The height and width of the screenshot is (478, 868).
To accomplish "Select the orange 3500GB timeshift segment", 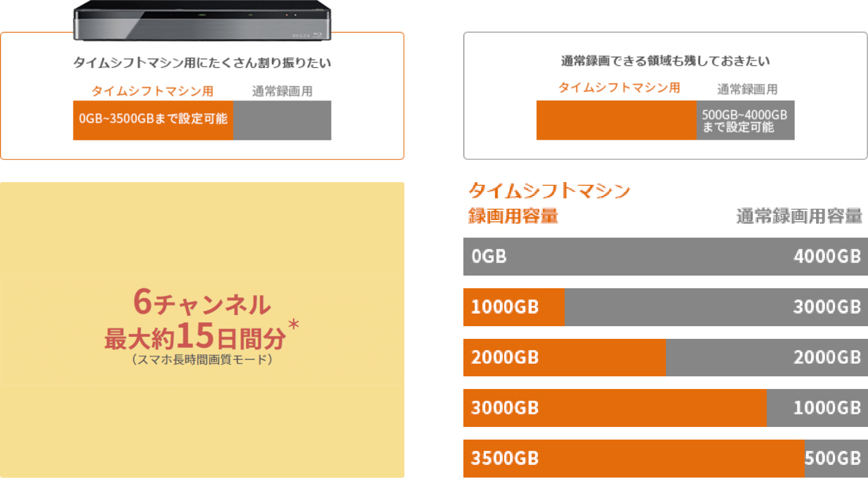I will click(x=633, y=458).
